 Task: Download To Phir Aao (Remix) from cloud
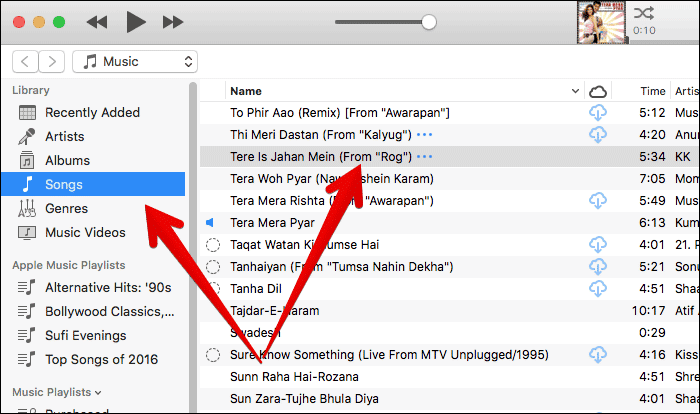tap(598, 113)
